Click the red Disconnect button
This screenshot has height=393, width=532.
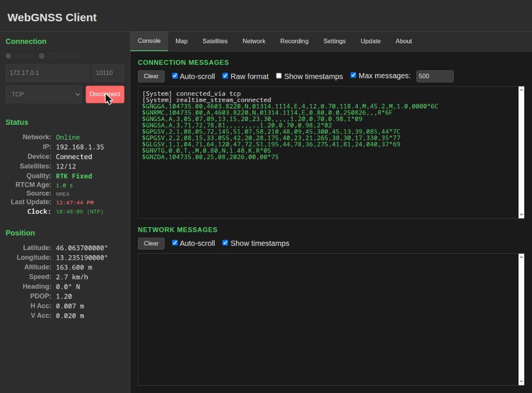[x=105, y=94]
